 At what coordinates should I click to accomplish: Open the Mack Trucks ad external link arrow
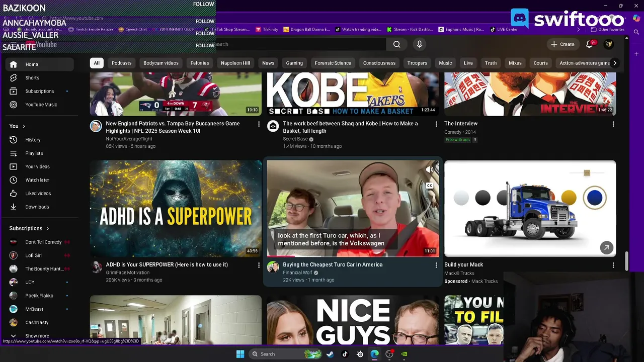[x=606, y=247]
